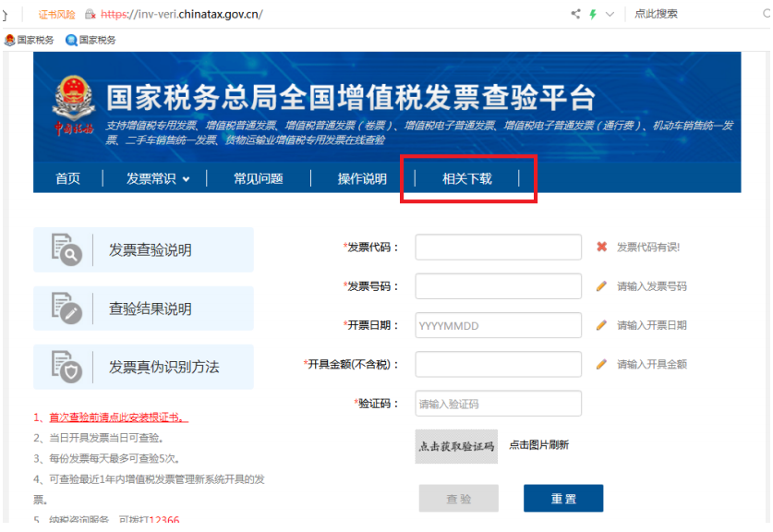The image size is (773, 532).
Task: Click the 证书风险 warning label
Action: 56,14
